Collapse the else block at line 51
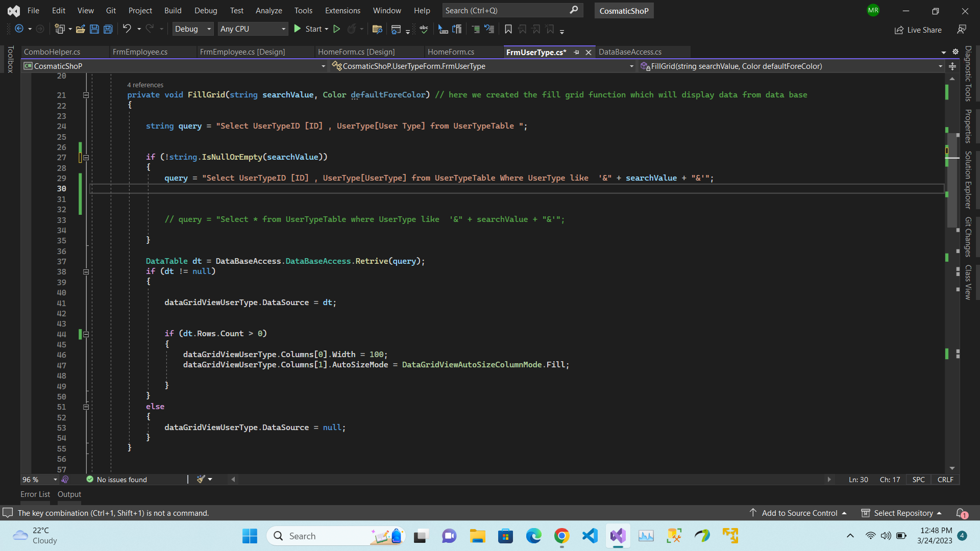This screenshot has width=980, height=551. point(86,407)
